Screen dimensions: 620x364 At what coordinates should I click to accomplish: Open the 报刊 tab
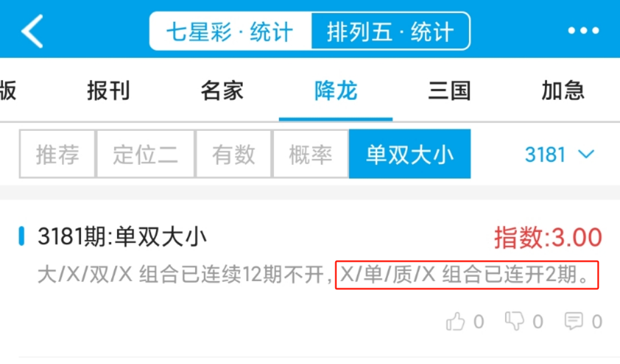tap(108, 91)
